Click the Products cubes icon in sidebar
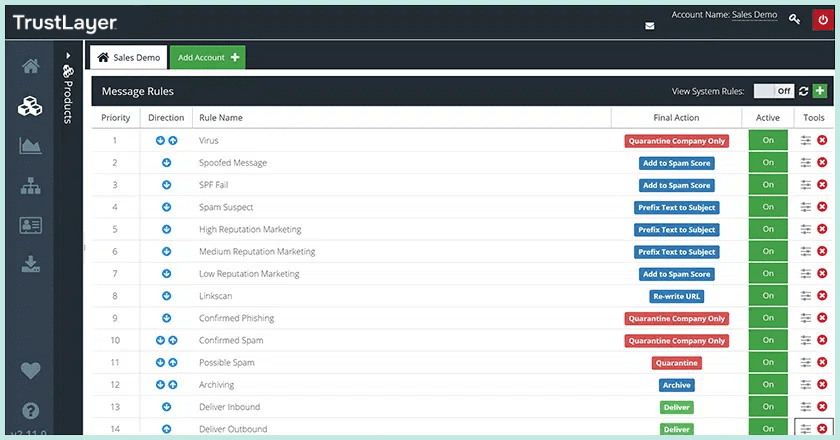This screenshot has width=840, height=440. point(30,106)
